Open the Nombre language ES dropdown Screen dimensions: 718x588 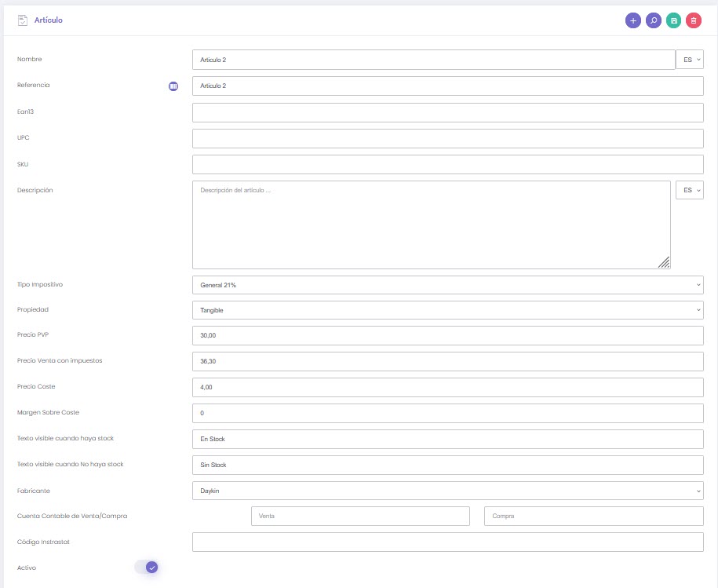pos(690,60)
